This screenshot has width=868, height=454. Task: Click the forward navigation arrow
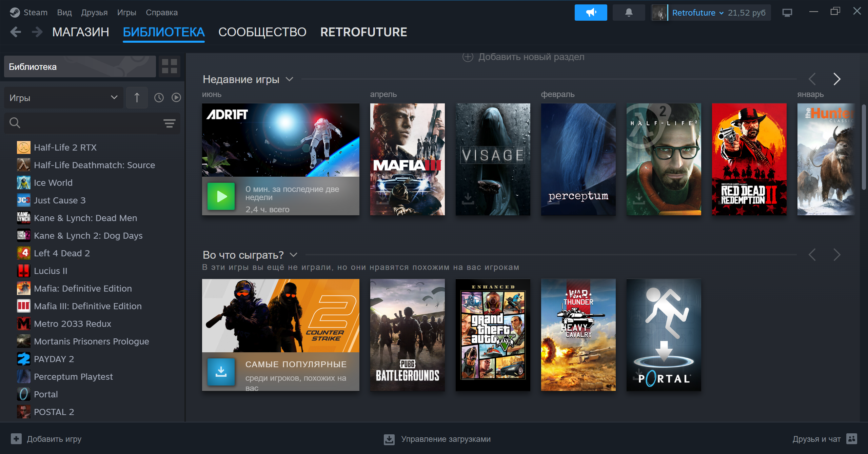click(x=37, y=32)
